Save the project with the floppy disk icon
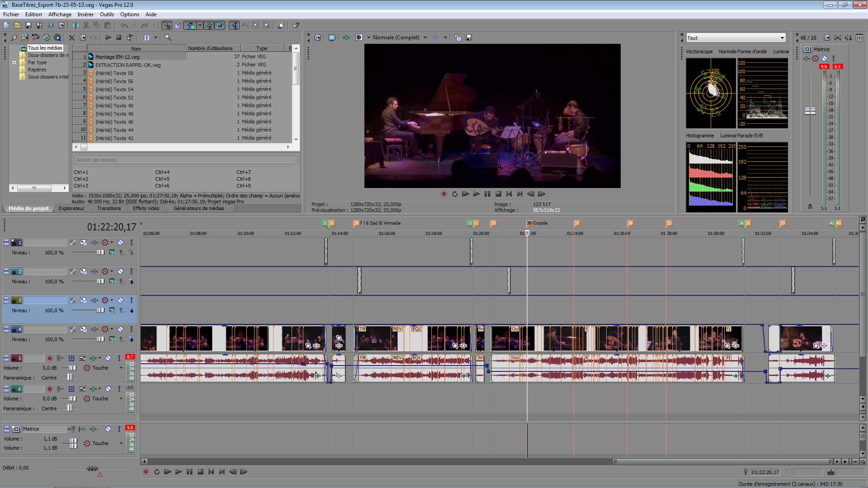The width and height of the screenshot is (868, 488). pyautogui.click(x=28, y=25)
